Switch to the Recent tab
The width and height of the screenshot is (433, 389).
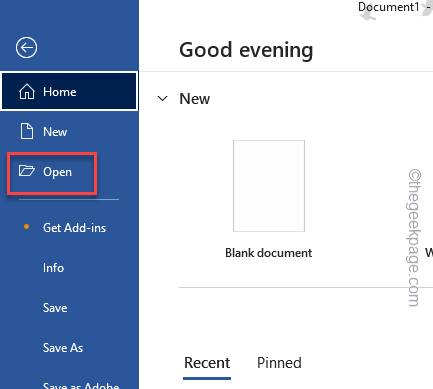[x=207, y=363]
